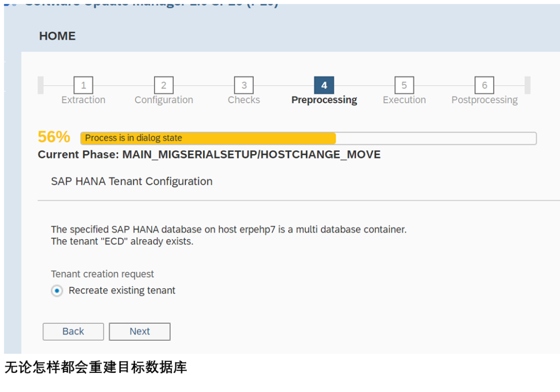560x392 pixels.
Task: Click the Tenant creation request label
Action: 102,274
